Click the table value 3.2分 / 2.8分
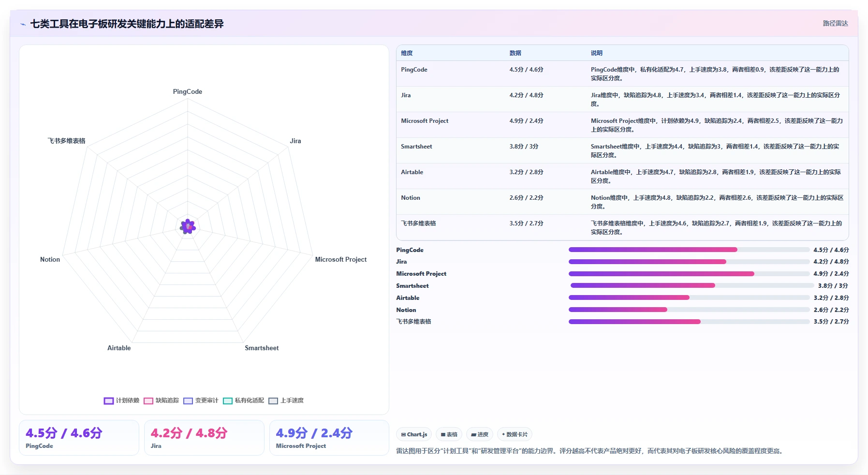The image size is (868, 475). (526, 172)
